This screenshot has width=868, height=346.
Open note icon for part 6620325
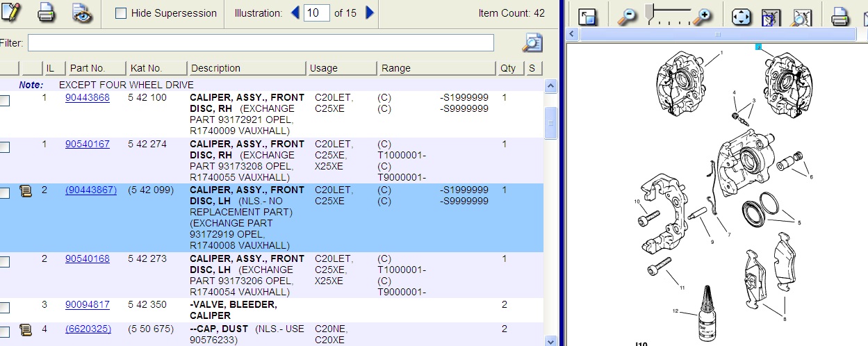click(x=26, y=329)
